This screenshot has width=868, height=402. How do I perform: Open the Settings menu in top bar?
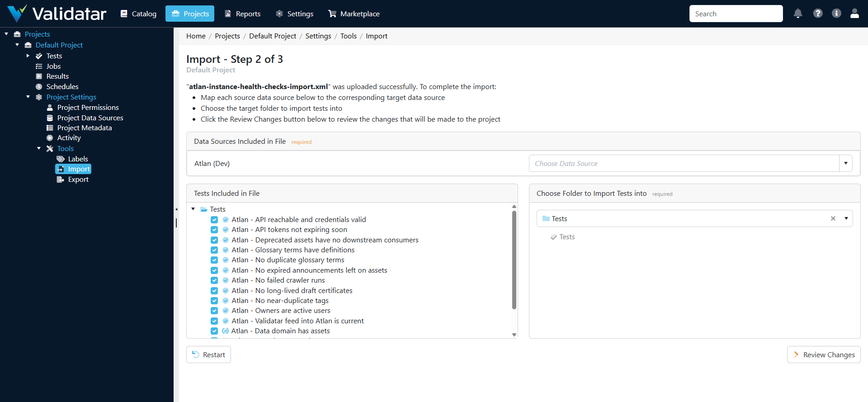tap(295, 14)
